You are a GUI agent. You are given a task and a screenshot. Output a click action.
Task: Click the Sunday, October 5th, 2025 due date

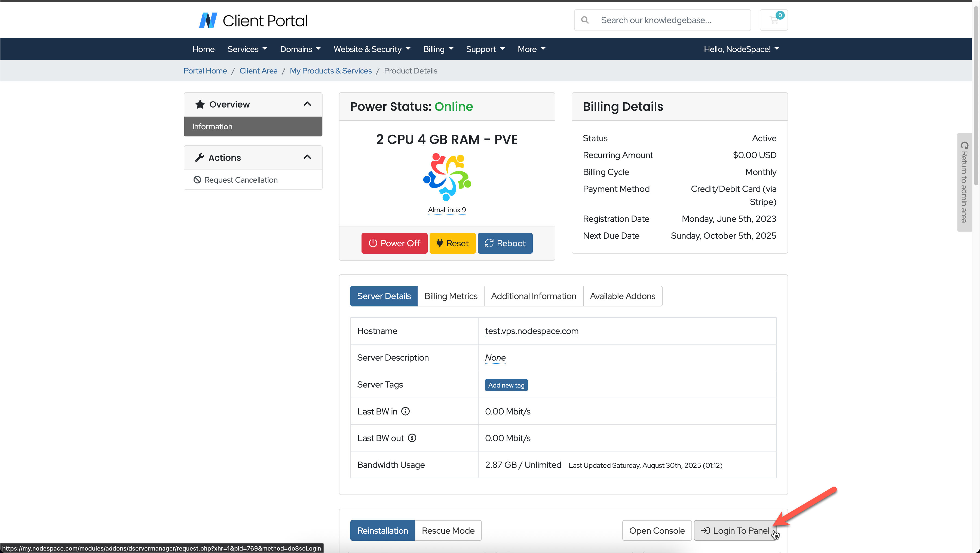[723, 235]
